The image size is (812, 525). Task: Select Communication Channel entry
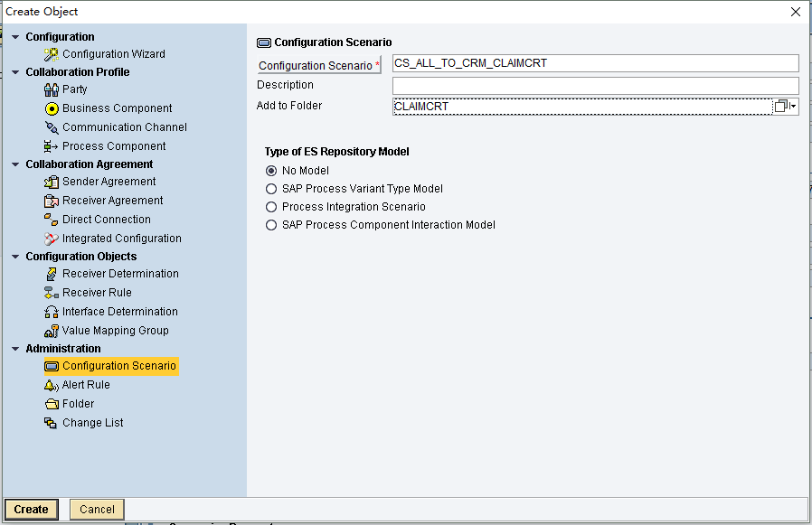124,127
